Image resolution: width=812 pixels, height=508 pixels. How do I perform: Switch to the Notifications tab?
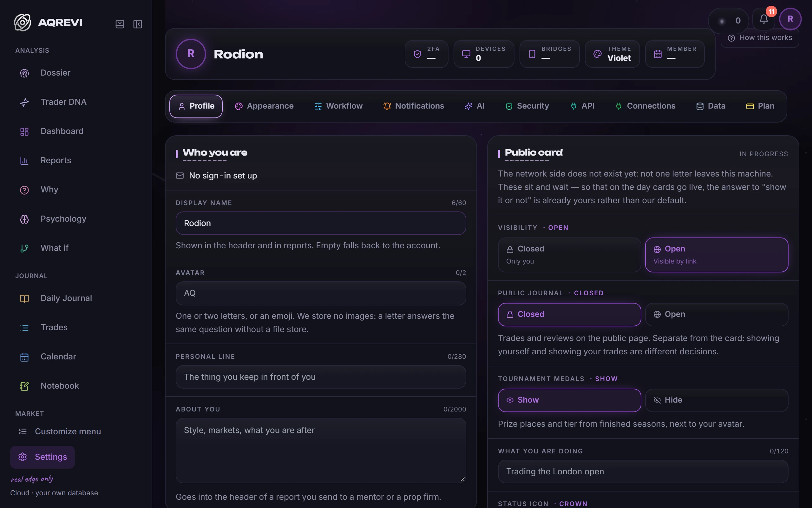[x=413, y=106]
